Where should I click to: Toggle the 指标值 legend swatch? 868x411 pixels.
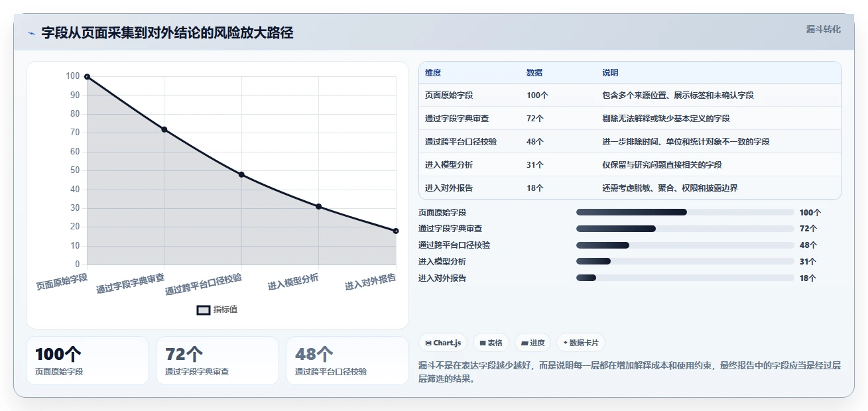[204, 310]
